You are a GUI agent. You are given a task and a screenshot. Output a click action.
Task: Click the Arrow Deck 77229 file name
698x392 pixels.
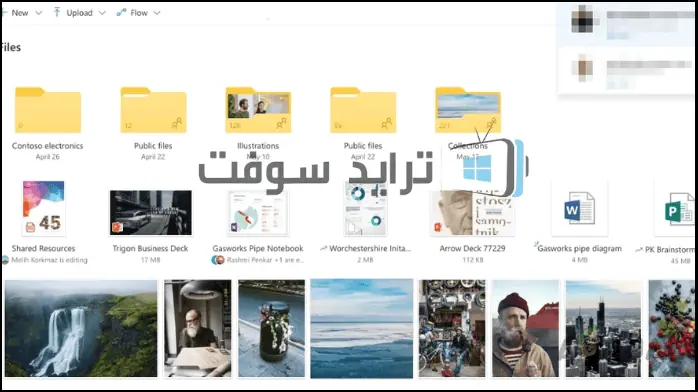472,248
